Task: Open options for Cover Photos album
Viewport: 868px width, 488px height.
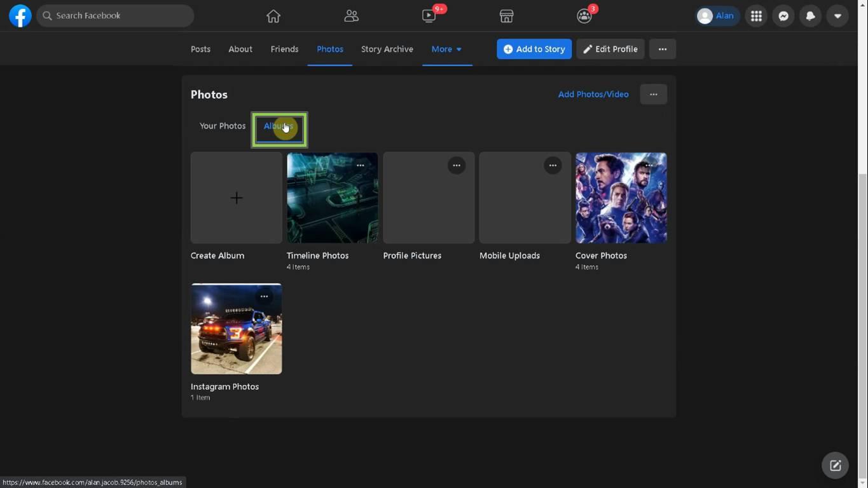Action: (649, 165)
